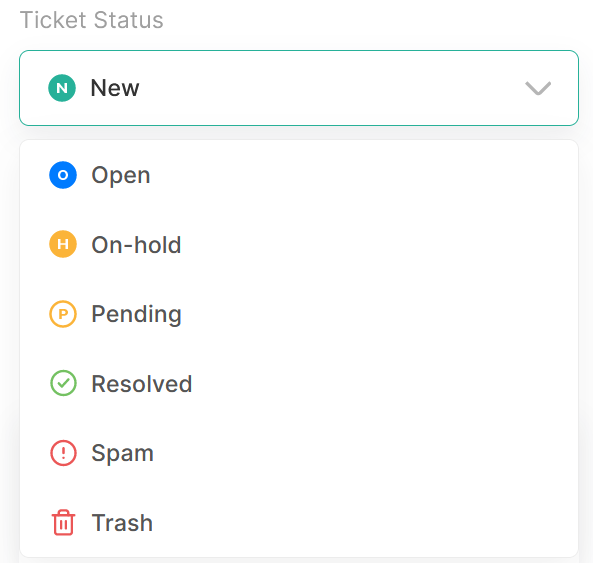Screen dimensions: 593x563
Task: Click the On-hold label text
Action: pos(137,245)
